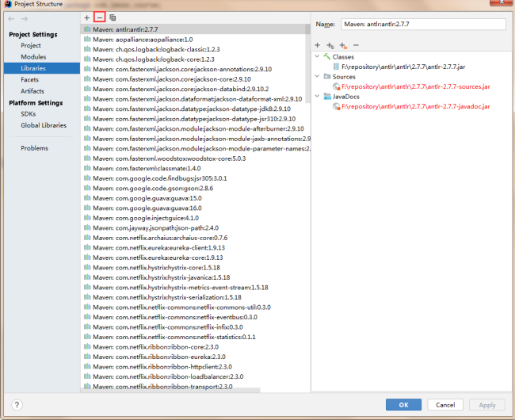Screen dimensions: 515x420
Task: Select eureka-client:1.9.13 library
Action: pos(196,247)
